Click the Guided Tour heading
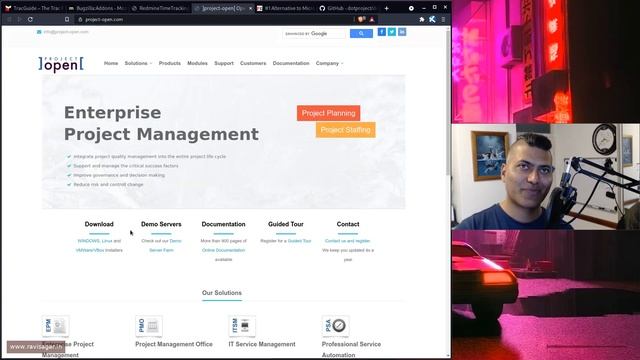This screenshot has width=640, height=360. [x=286, y=224]
